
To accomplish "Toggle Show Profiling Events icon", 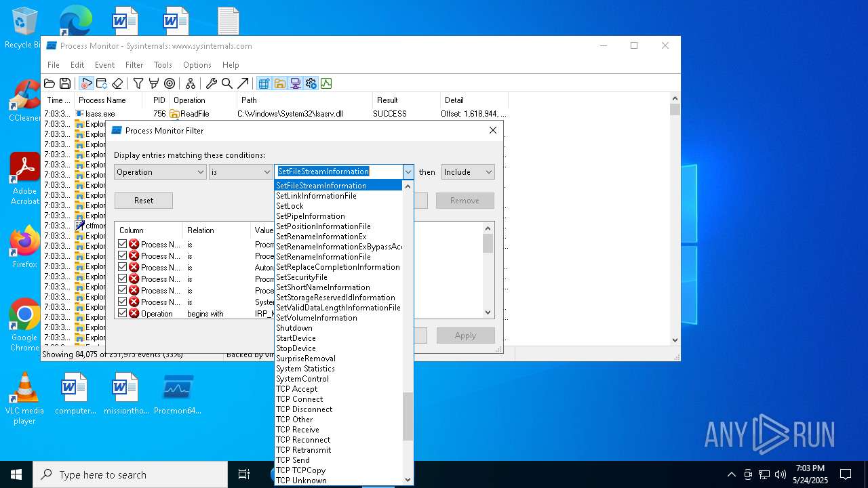I will [x=326, y=83].
